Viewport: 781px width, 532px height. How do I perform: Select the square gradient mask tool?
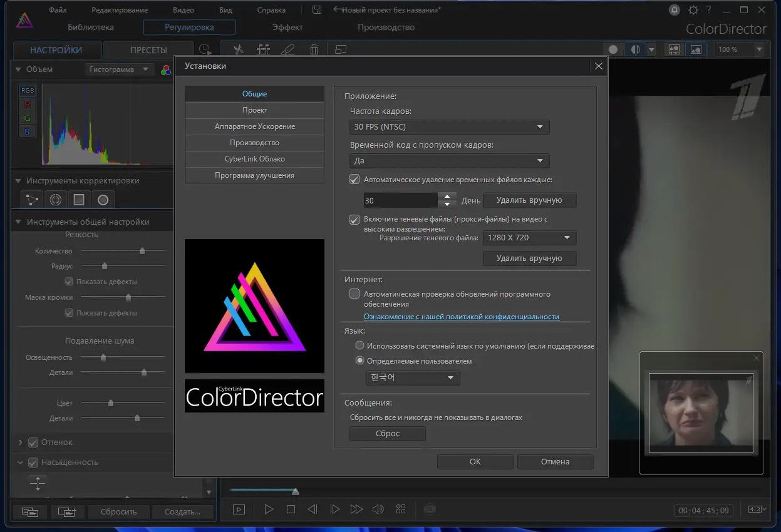pyautogui.click(x=79, y=200)
